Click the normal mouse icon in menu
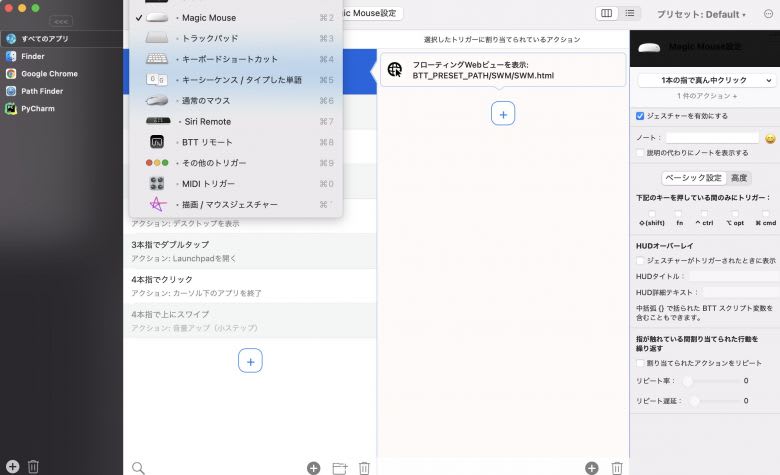Screen dimensions: 780x475 (x=157, y=100)
